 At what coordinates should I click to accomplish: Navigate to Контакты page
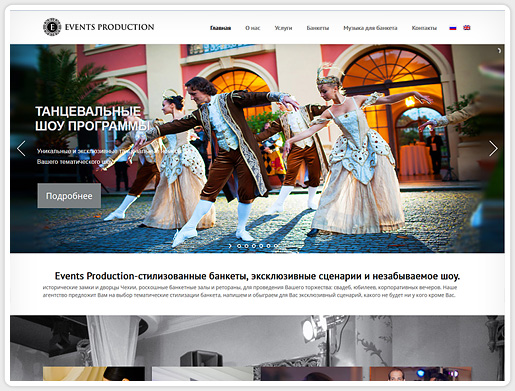[x=424, y=28]
